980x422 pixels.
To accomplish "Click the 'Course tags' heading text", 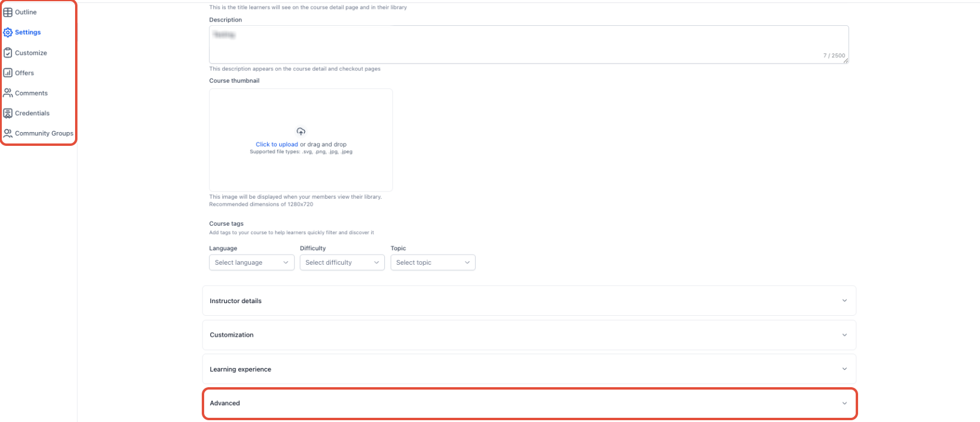I will point(226,224).
